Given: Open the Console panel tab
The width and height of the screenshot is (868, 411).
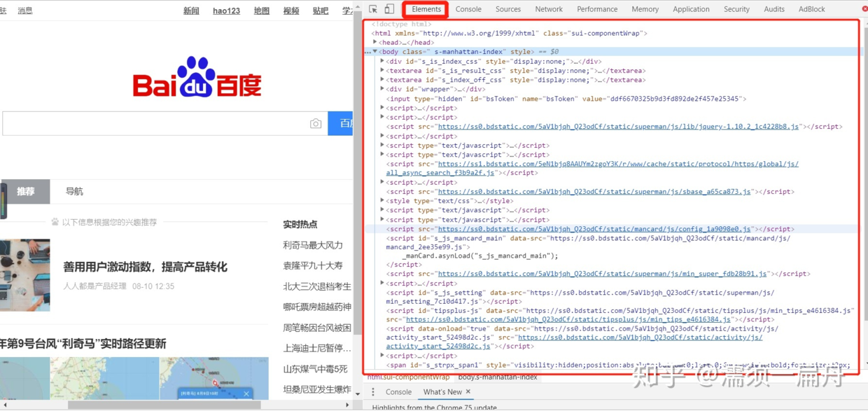Looking at the screenshot, I should point(468,9).
